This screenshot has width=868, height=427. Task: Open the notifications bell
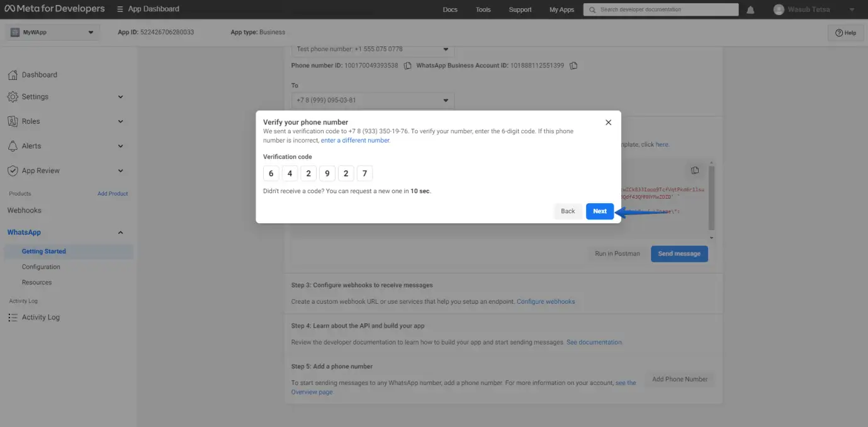click(750, 10)
